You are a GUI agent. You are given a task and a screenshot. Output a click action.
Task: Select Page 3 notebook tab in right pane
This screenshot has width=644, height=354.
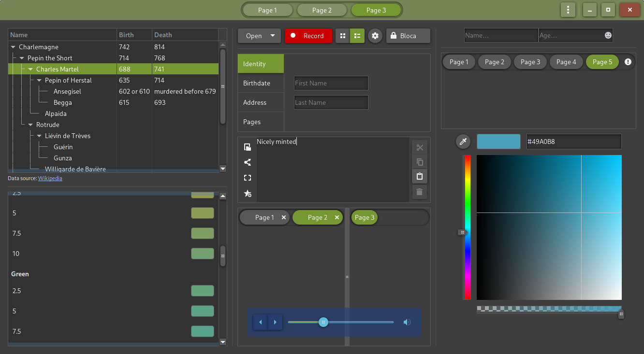click(365, 217)
